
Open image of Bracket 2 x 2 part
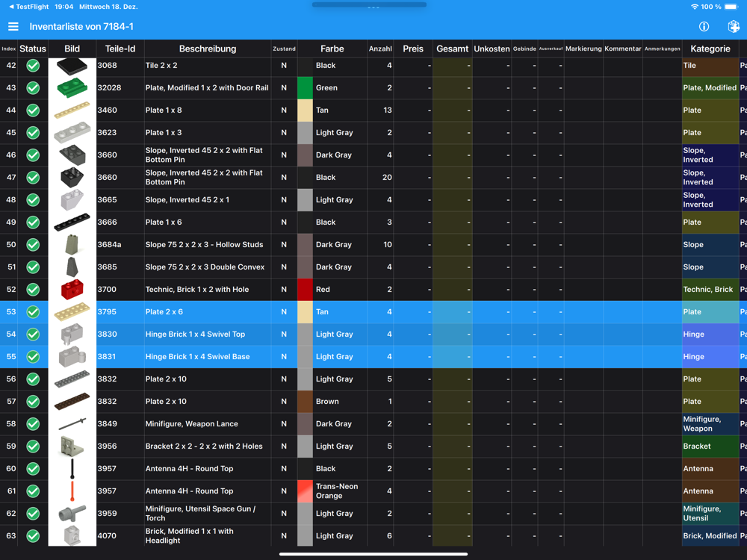tap(72, 447)
